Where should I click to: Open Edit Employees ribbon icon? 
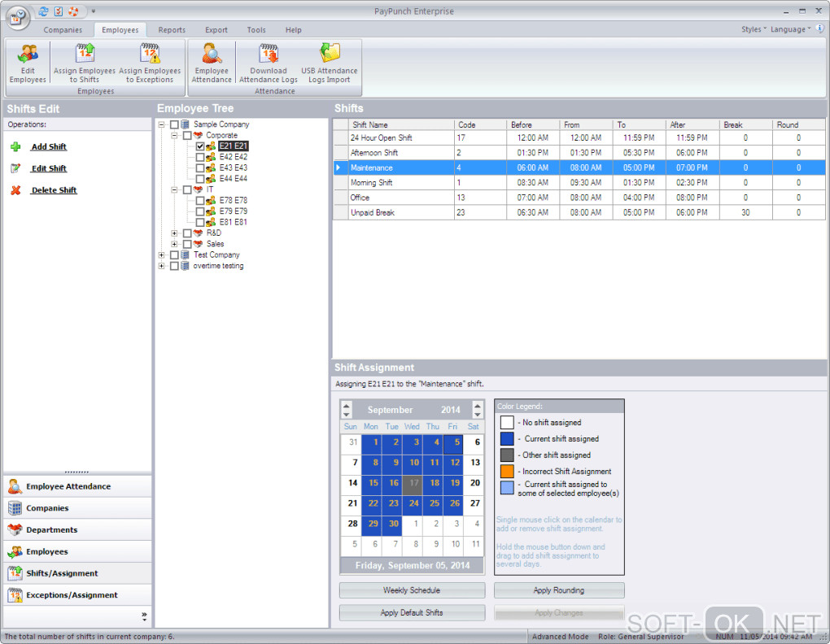28,54
